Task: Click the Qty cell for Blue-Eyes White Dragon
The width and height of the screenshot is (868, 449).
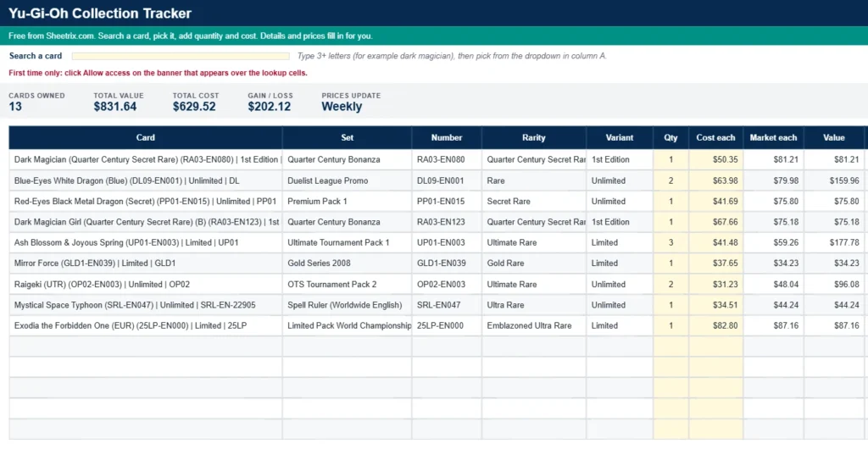Action: (x=671, y=180)
